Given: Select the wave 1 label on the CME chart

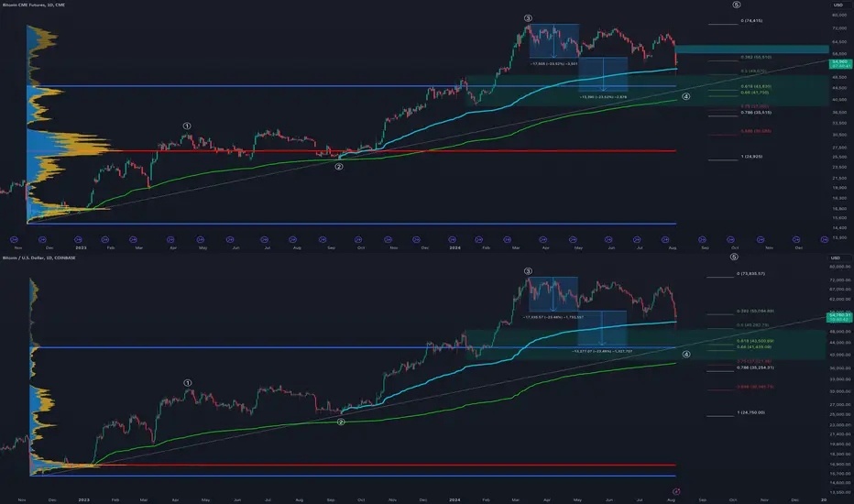Looking at the screenshot, I should click(187, 126).
